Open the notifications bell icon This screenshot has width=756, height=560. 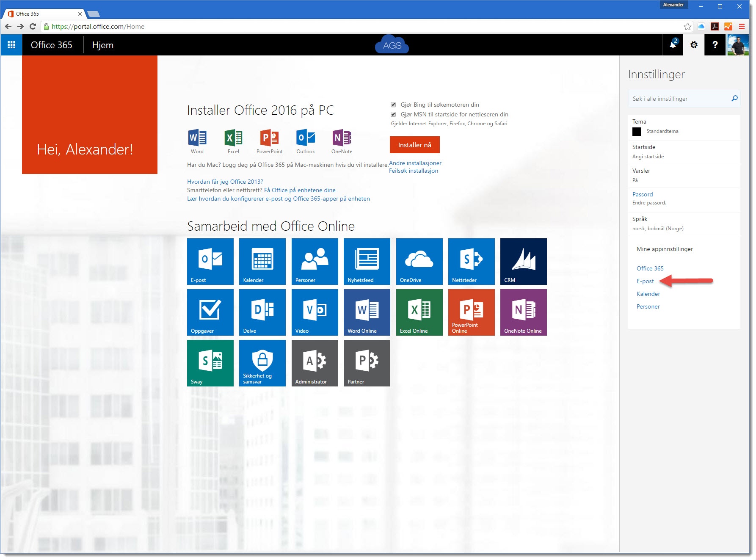pyautogui.click(x=673, y=45)
